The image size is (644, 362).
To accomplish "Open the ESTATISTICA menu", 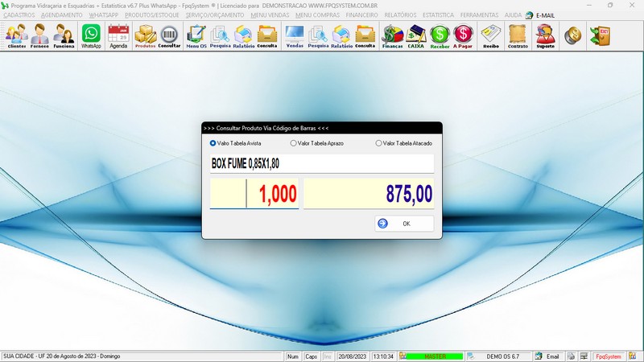I will click(438, 15).
